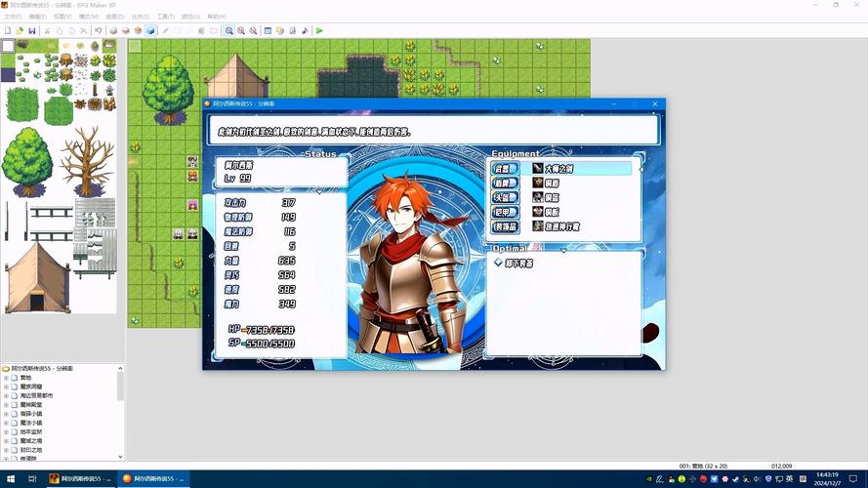Click the 大师之剑 equipped weapon entry

click(558, 169)
